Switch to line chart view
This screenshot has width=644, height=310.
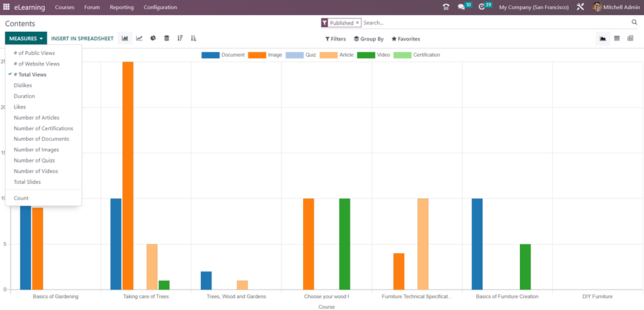click(x=139, y=38)
